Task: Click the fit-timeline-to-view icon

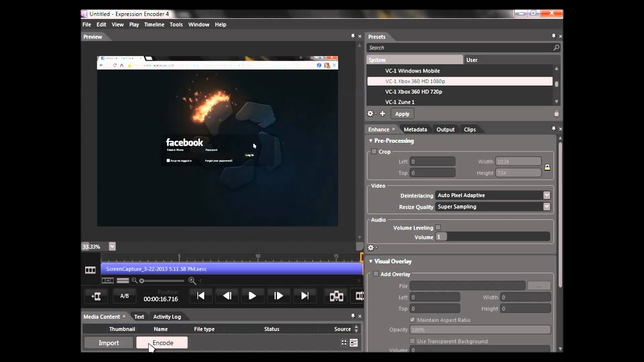Action: 108,281
